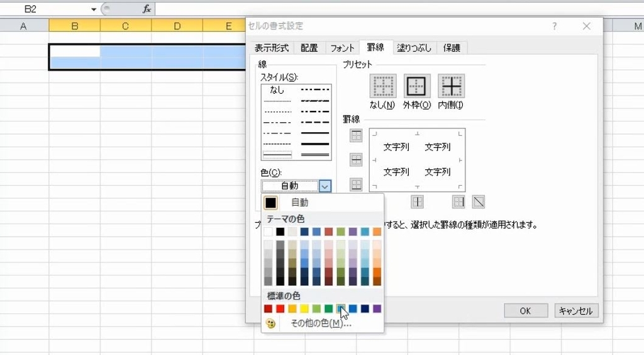Select the medium dash-dot-dot line style
The width and height of the screenshot is (644, 355).
point(315,89)
